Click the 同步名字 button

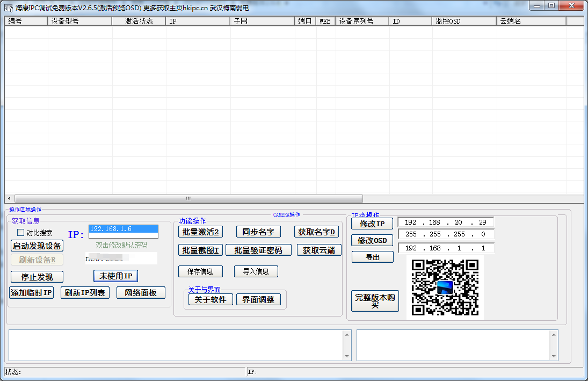(x=258, y=232)
